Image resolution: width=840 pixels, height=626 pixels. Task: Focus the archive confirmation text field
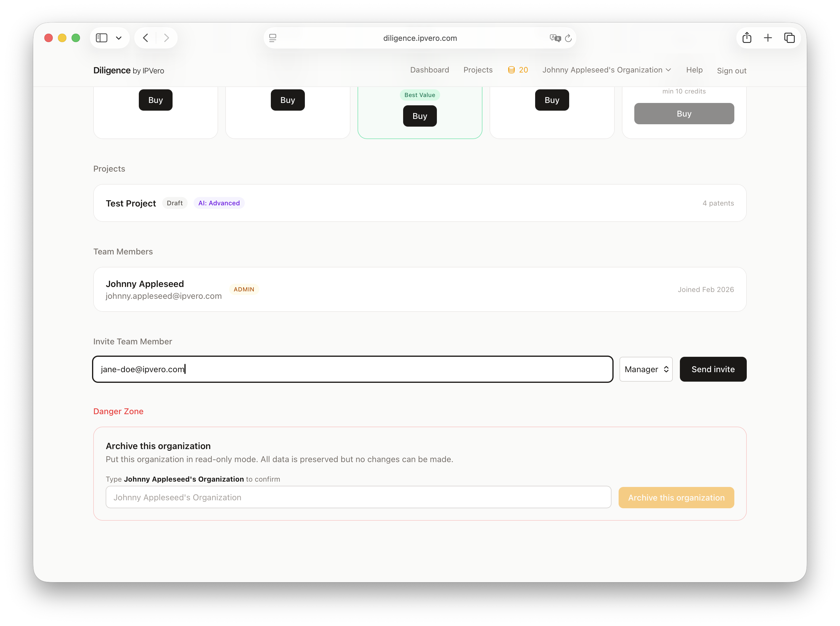[358, 497]
